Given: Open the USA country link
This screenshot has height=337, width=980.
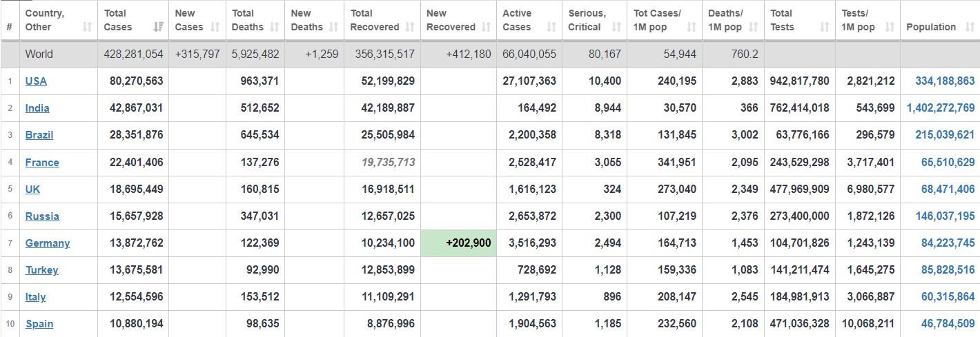Looking at the screenshot, I should point(36,81).
